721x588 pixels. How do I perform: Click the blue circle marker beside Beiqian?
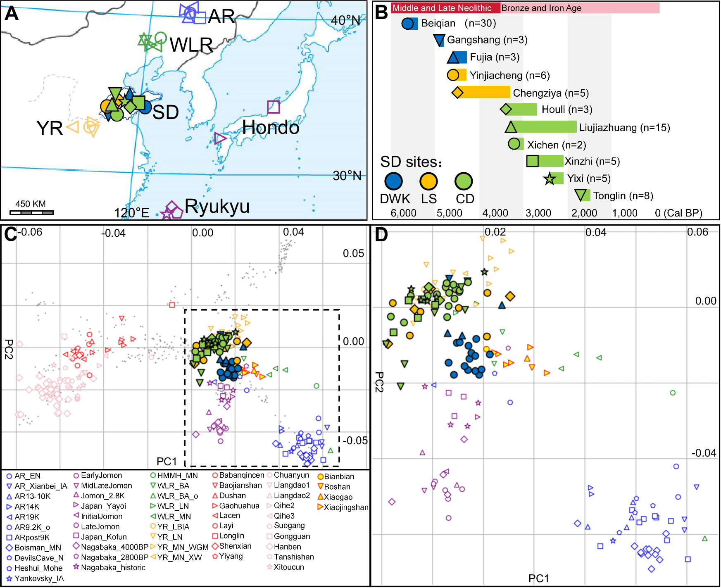[x=407, y=24]
